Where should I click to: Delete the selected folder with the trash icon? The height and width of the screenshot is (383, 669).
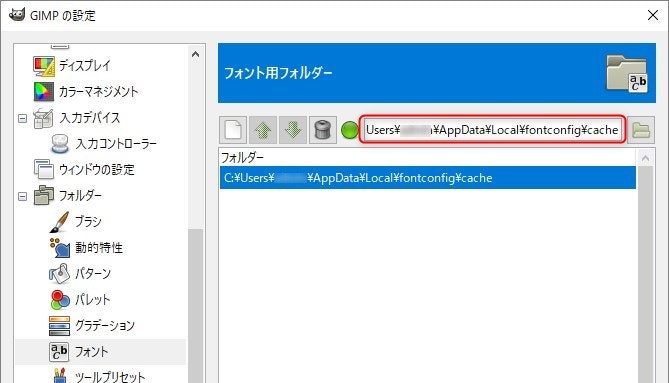[x=323, y=130]
